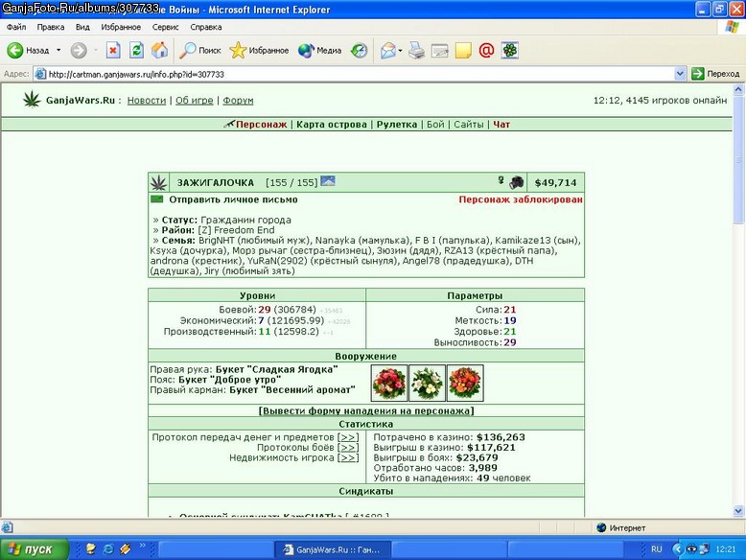Screen dimensions: 746x560
Task: Click the Windows flag logo throbber
Action: [x=732, y=27]
